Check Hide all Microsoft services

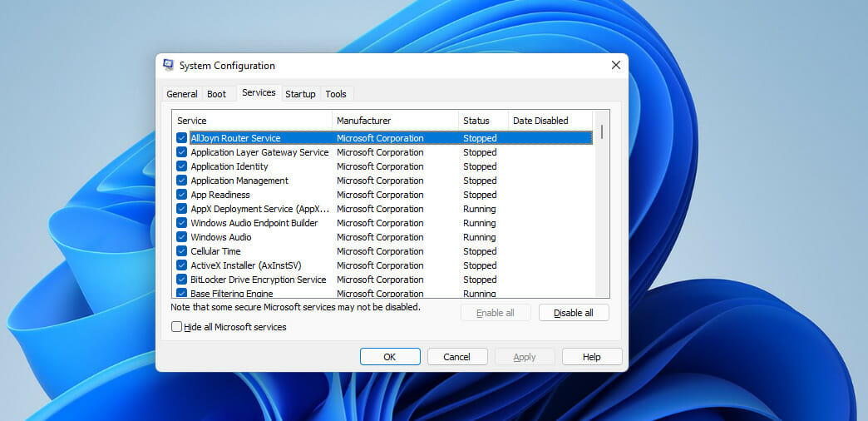pyautogui.click(x=176, y=327)
